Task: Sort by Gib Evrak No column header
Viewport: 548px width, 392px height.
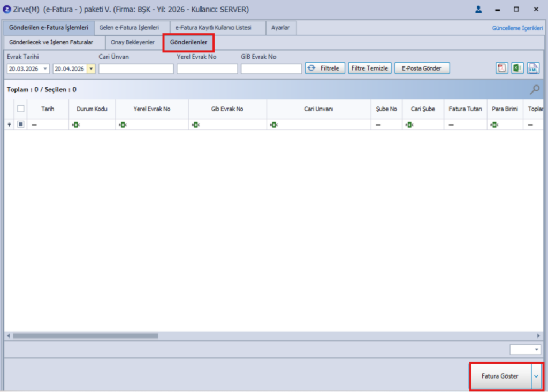Action: coord(227,109)
